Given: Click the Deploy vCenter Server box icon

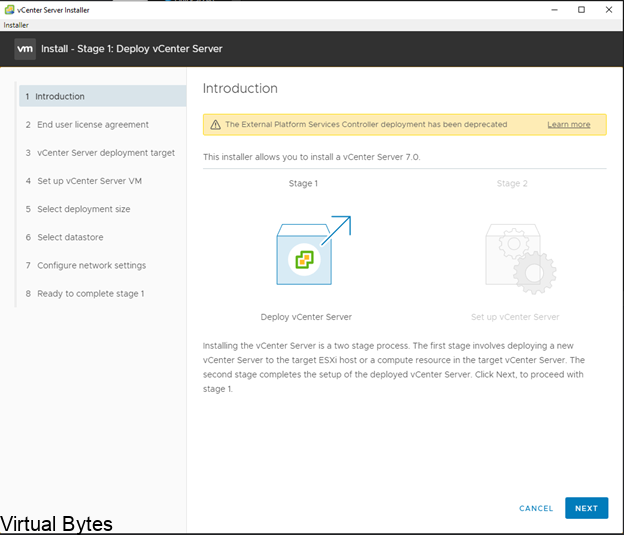Looking at the screenshot, I should [x=314, y=250].
